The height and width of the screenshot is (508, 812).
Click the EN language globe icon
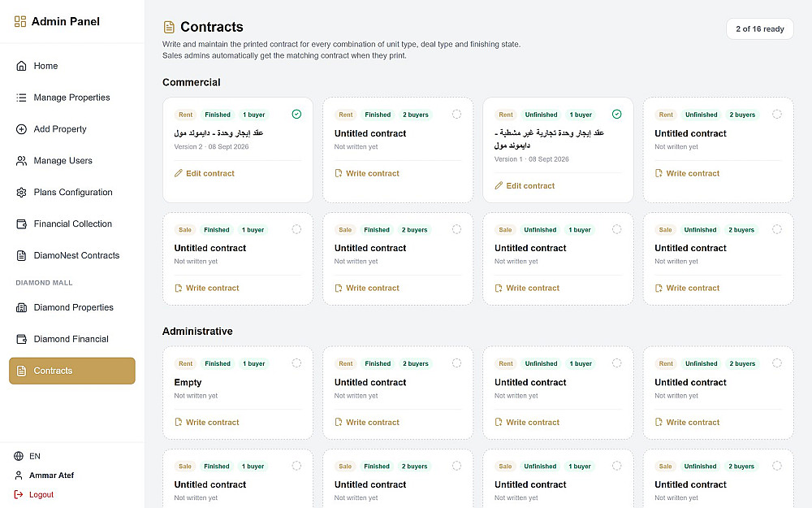coord(19,456)
